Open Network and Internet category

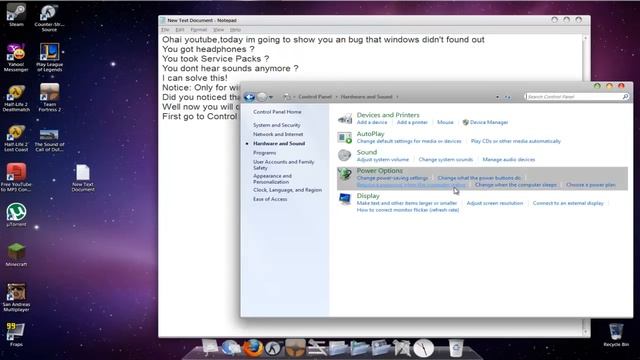pyautogui.click(x=278, y=134)
